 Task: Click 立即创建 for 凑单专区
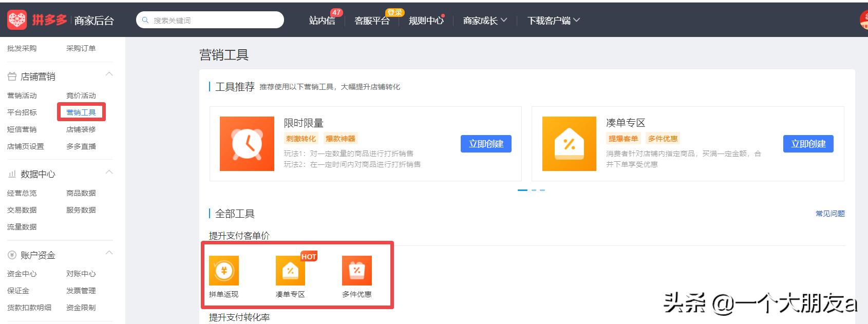[x=808, y=144]
